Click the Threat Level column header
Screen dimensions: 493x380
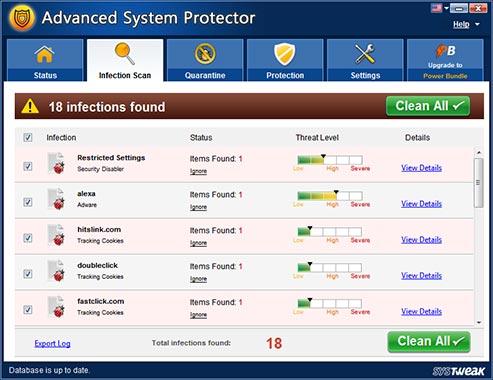click(x=317, y=137)
